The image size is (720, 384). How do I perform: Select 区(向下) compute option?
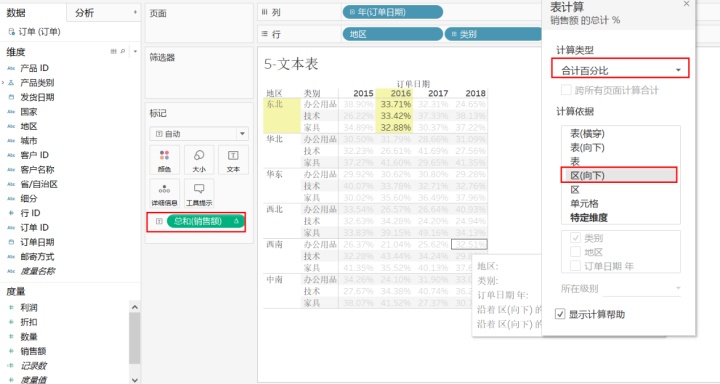pyautogui.click(x=619, y=175)
